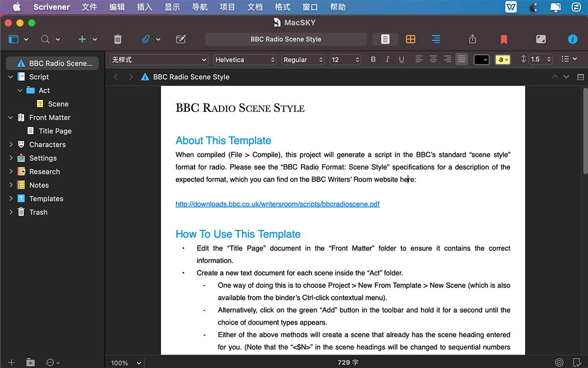Image resolution: width=588 pixels, height=368 pixels.
Task: Switch to Outliner view mode
Action: (436, 39)
